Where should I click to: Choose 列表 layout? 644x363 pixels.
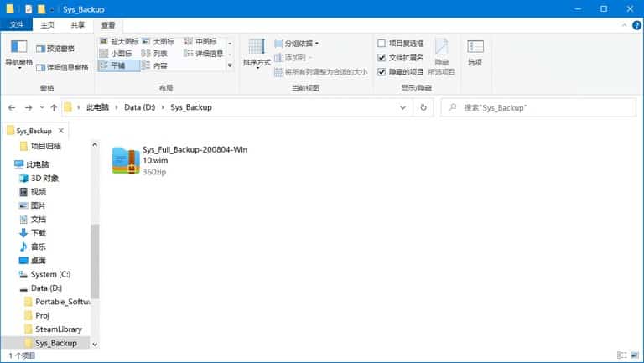[x=154, y=54]
